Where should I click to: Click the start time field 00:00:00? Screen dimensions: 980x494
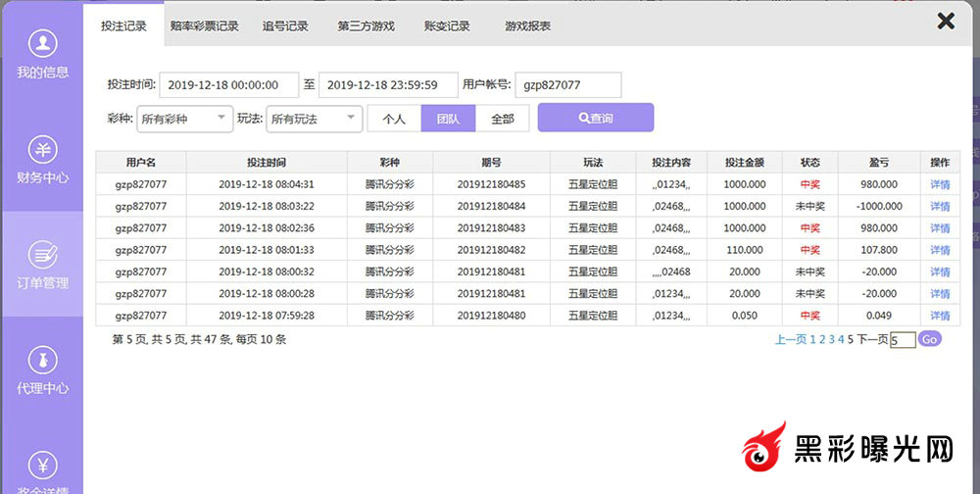point(228,85)
